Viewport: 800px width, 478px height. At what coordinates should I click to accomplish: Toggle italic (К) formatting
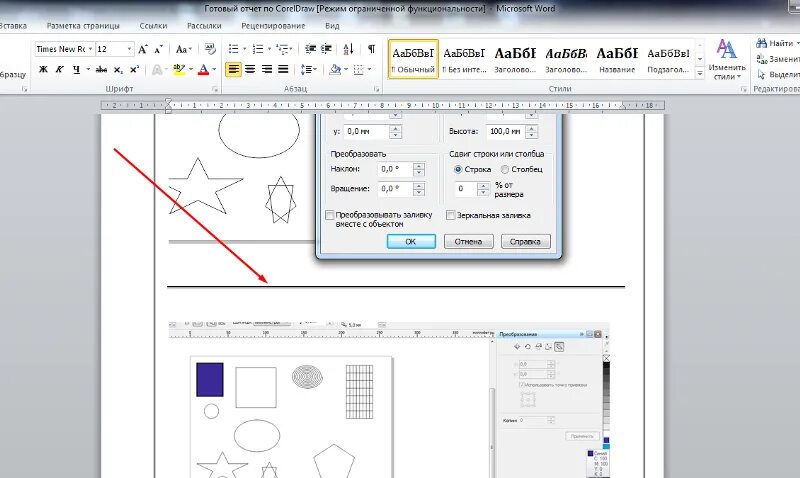point(60,69)
